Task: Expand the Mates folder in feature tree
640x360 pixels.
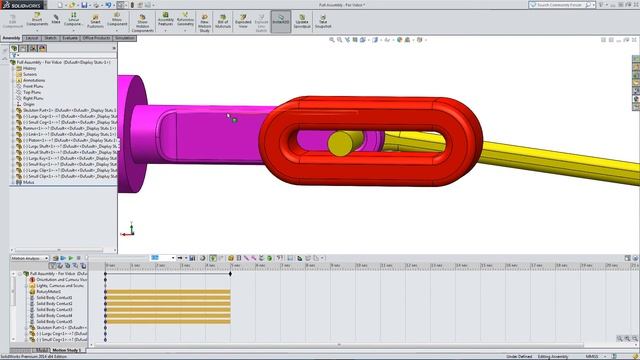Action: pyautogui.click(x=13, y=182)
